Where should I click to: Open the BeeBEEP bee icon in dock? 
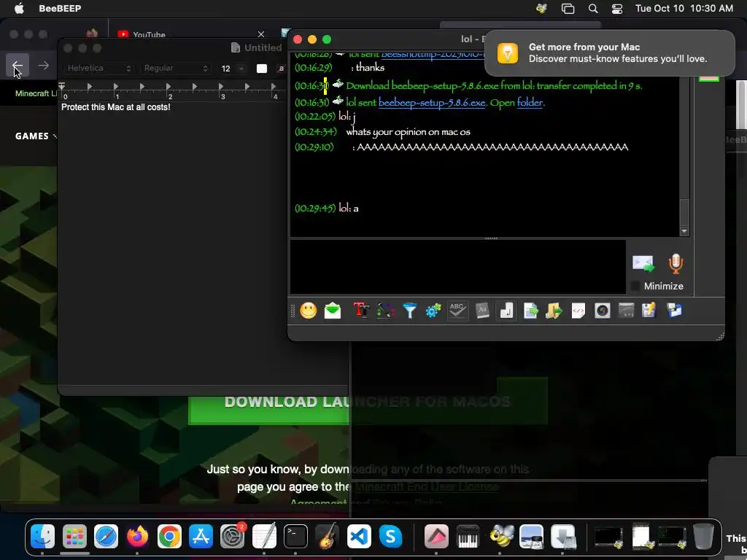[500, 537]
